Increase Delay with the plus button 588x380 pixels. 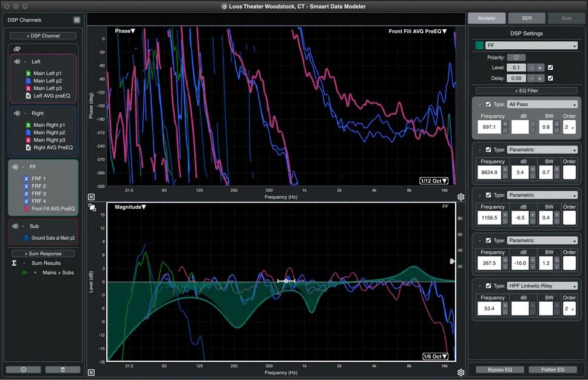click(540, 78)
